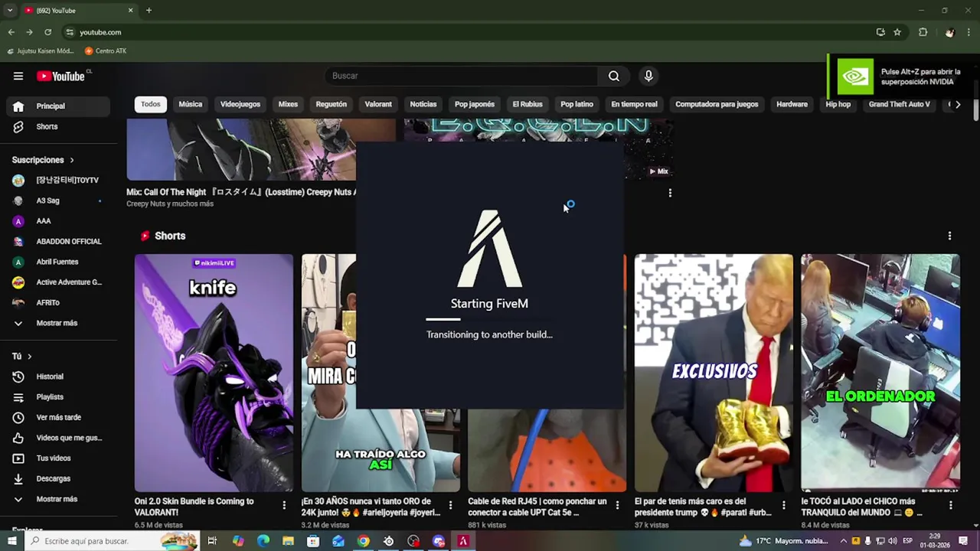Open the AFRITO subscription
This screenshot has width=980, height=551.
pyautogui.click(x=59, y=302)
